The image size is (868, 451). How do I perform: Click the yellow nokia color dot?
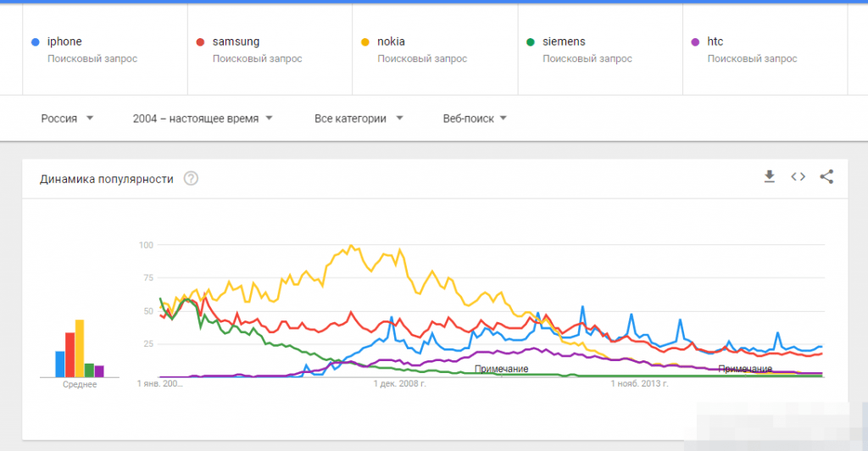coord(365,42)
